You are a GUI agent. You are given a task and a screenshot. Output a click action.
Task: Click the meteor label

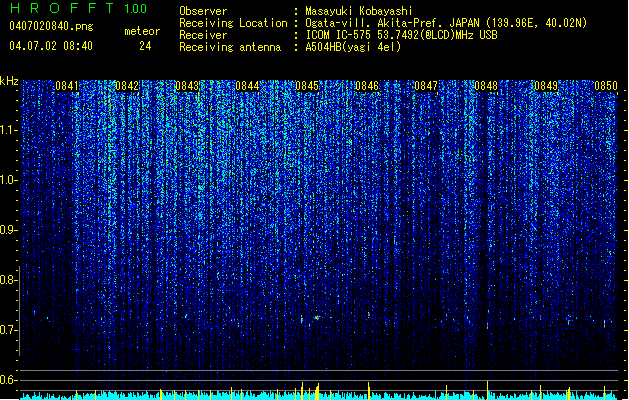(x=142, y=31)
